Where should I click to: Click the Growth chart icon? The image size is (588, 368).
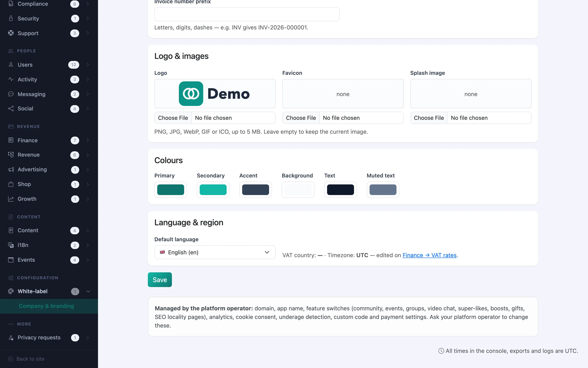[11, 199]
